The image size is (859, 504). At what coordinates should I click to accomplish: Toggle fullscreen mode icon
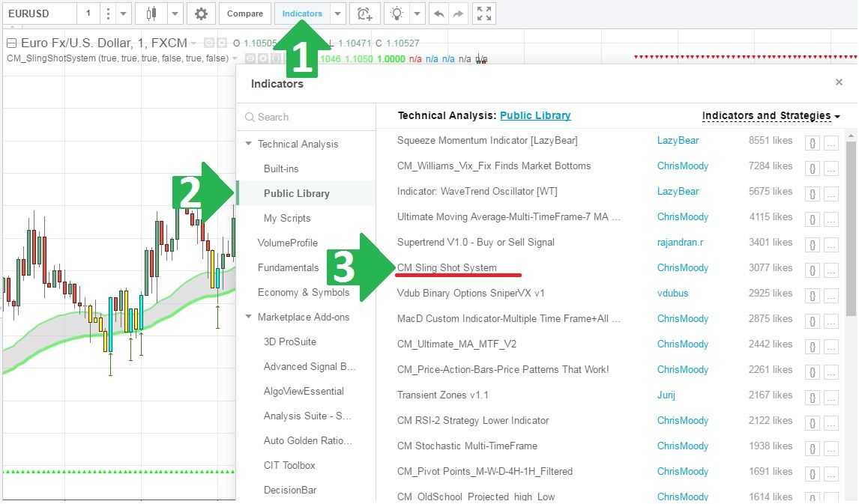[485, 13]
